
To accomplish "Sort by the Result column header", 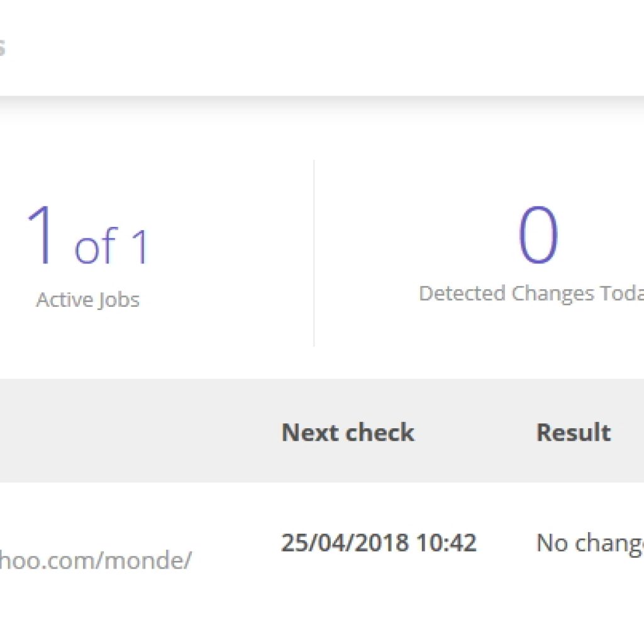I will (573, 433).
